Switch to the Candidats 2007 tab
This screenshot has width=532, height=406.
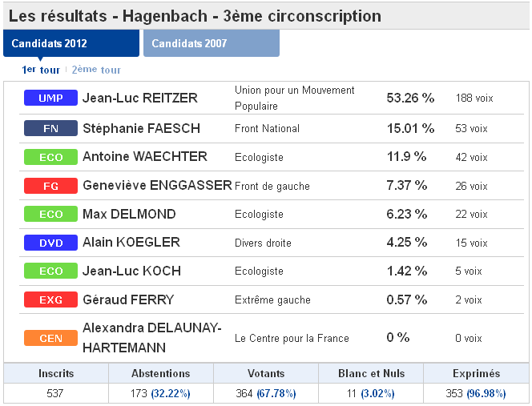click(212, 43)
